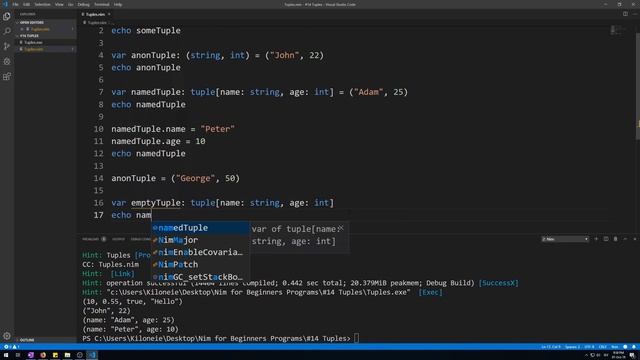This screenshot has height=360, width=640.
Task: Click errors and warnings status indicator
Action: click(11, 347)
